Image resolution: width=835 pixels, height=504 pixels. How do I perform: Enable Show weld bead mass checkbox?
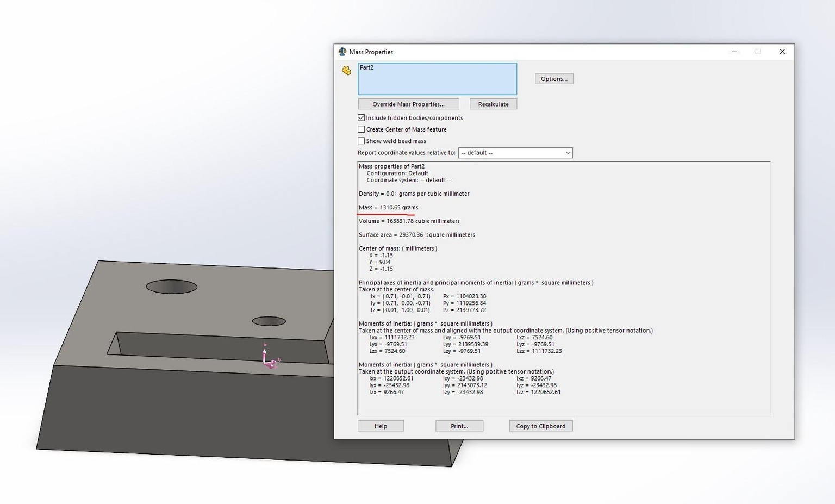(x=361, y=140)
